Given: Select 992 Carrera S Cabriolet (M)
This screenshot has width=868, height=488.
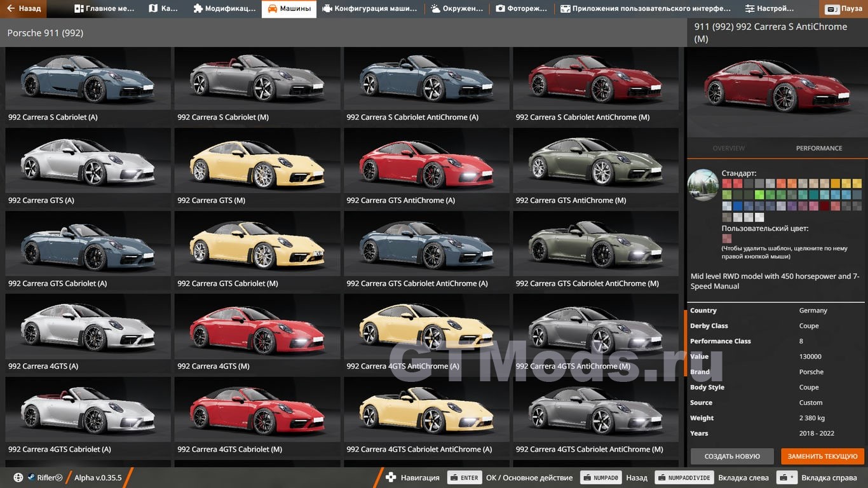Looking at the screenshot, I should pyautogui.click(x=257, y=85).
